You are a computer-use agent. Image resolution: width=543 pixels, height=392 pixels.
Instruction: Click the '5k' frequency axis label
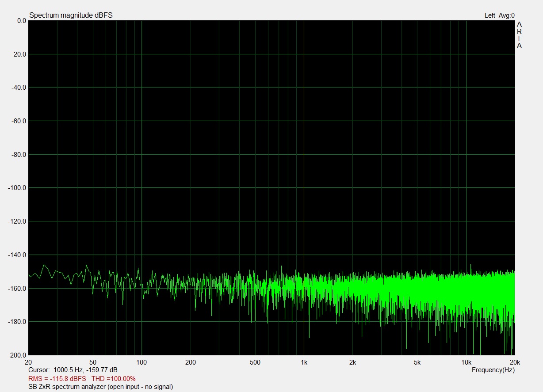[417, 362]
